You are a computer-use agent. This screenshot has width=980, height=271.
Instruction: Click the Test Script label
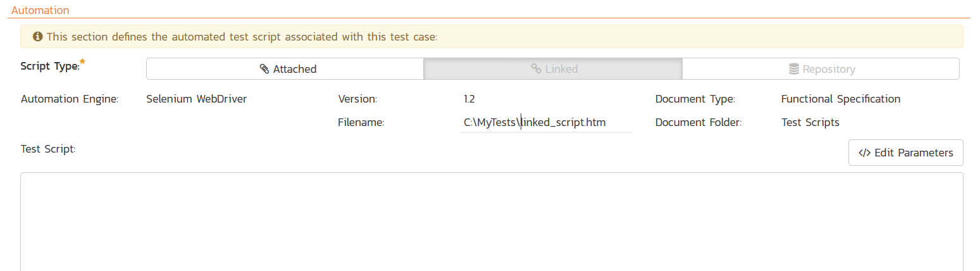pyautogui.click(x=48, y=149)
